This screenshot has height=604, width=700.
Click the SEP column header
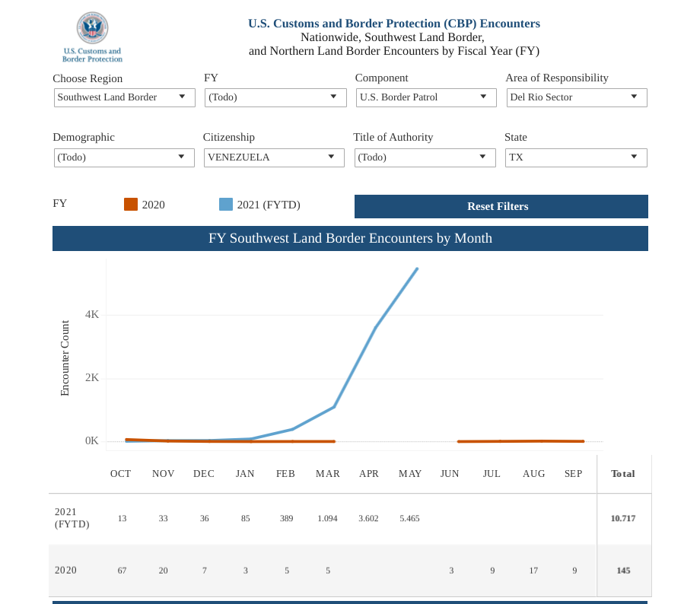click(573, 474)
